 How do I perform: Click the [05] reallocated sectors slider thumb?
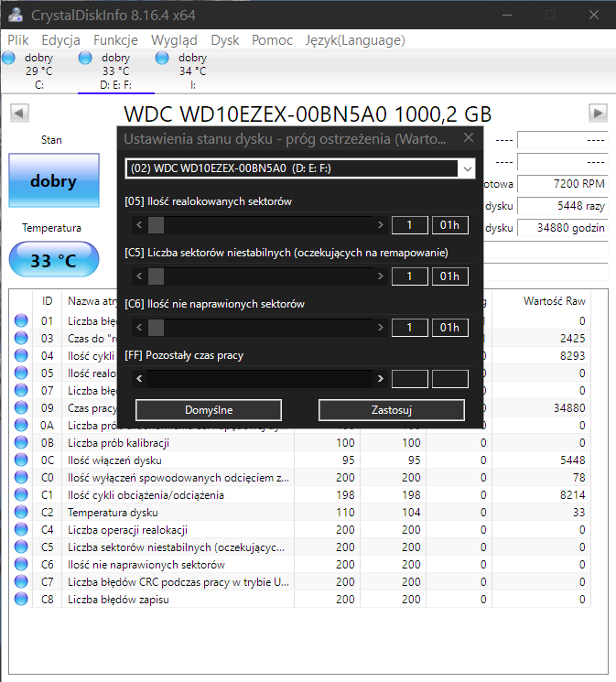[x=156, y=225]
